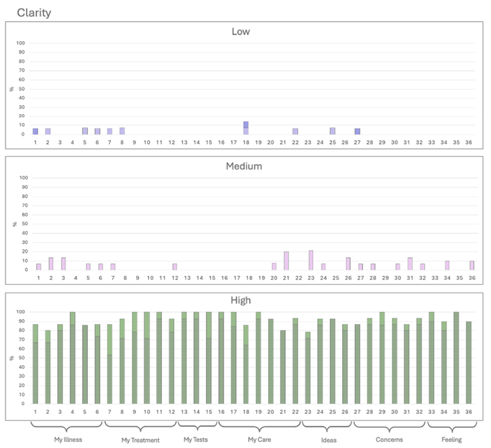
Task: Click the Clarity heading text
Action: (34, 13)
